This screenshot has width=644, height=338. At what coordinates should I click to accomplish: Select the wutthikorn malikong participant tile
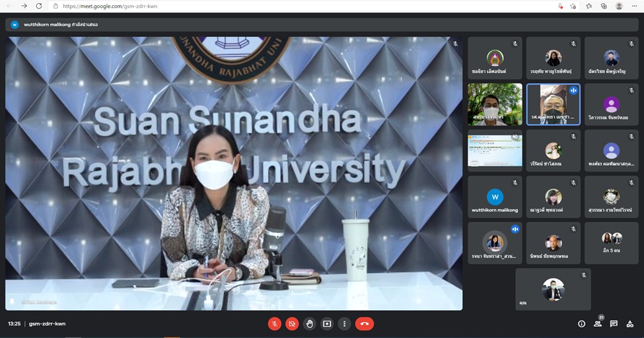click(x=495, y=197)
